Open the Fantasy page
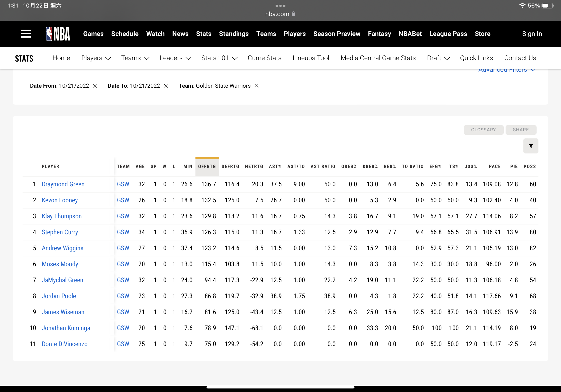 click(x=379, y=34)
